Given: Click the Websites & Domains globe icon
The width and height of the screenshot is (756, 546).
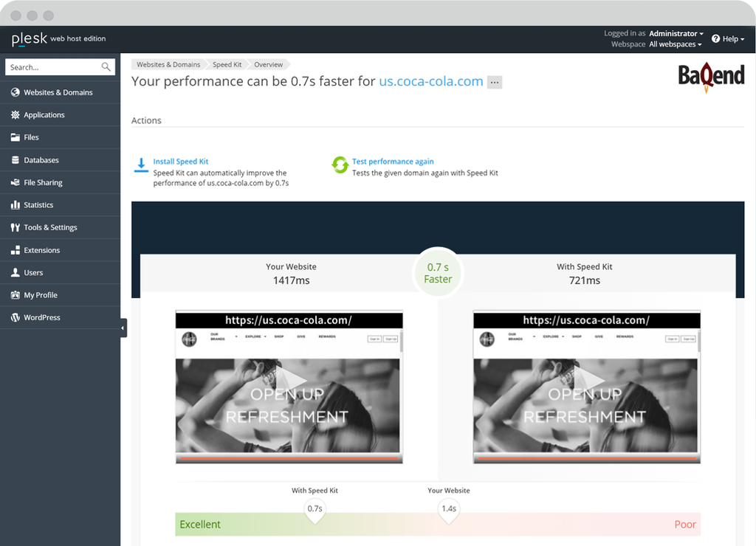Looking at the screenshot, I should point(16,92).
